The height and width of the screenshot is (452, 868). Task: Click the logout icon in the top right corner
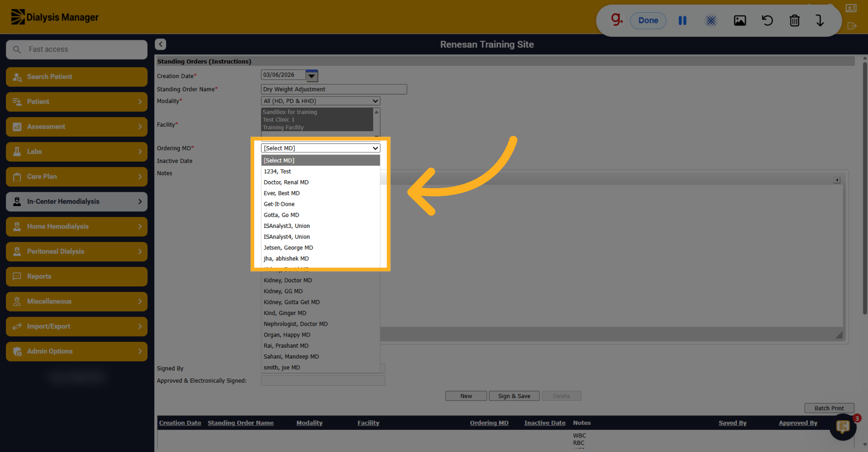(x=852, y=26)
